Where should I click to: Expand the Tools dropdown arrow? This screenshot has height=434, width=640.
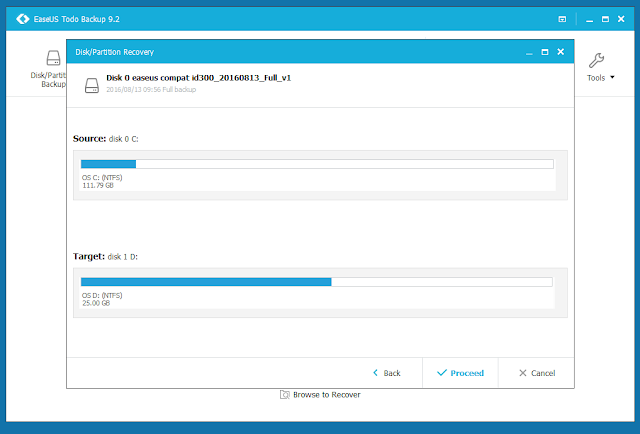coord(612,77)
